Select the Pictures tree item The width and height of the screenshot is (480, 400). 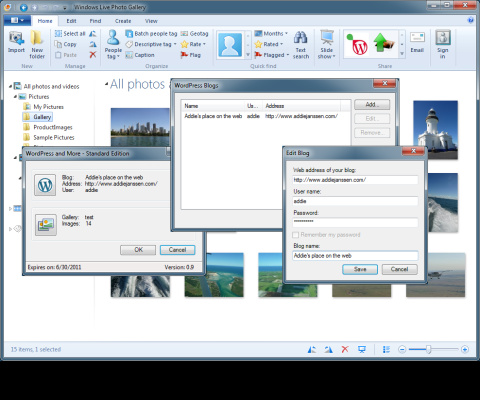[39, 97]
